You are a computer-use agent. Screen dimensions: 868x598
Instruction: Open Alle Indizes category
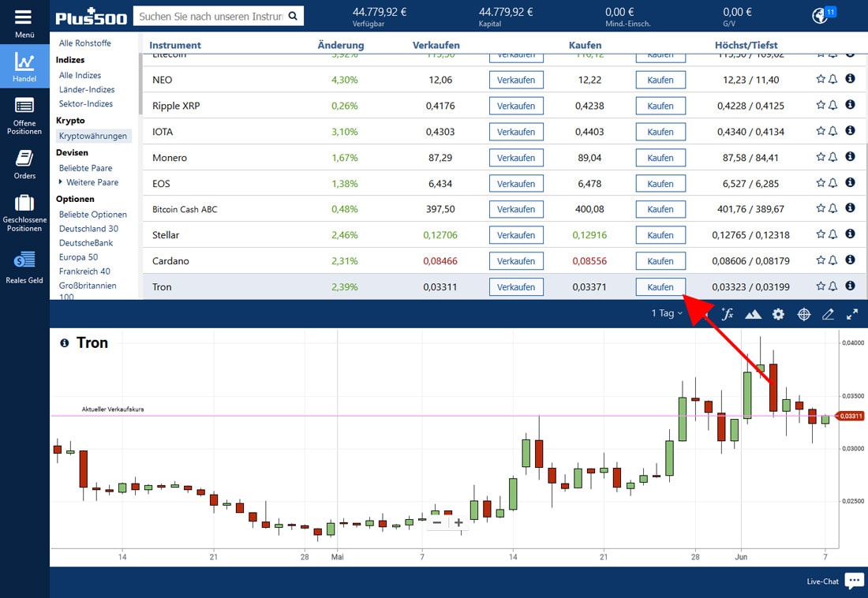pyautogui.click(x=80, y=75)
